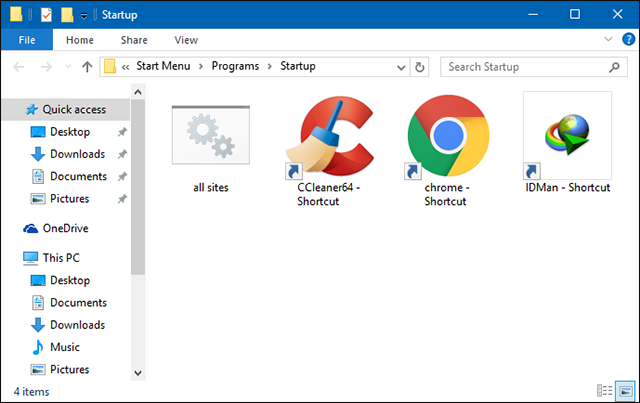This screenshot has height=403, width=640.
Task: Select the CCleaner64 shortcut icon
Action: [329, 137]
